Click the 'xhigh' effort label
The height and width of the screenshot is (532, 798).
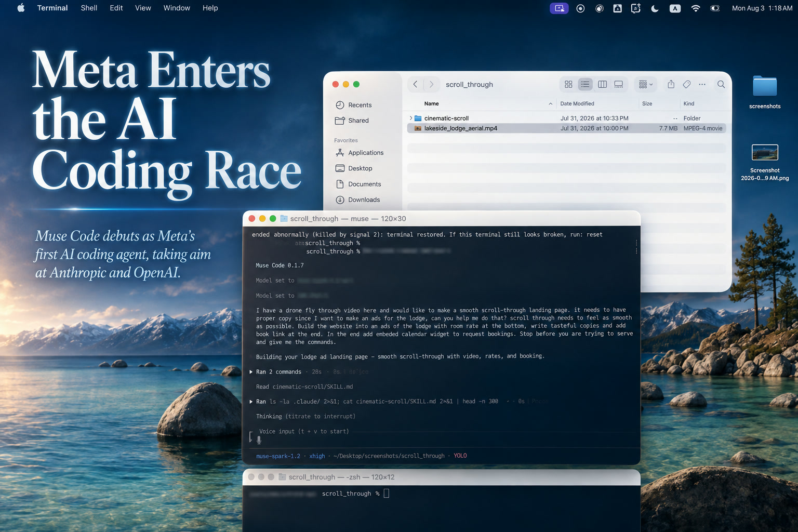317,456
